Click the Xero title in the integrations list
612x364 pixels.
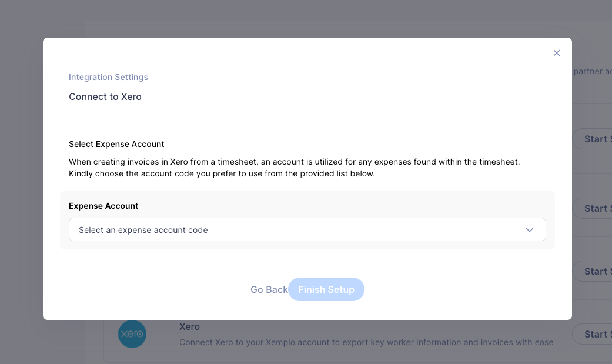(x=189, y=326)
